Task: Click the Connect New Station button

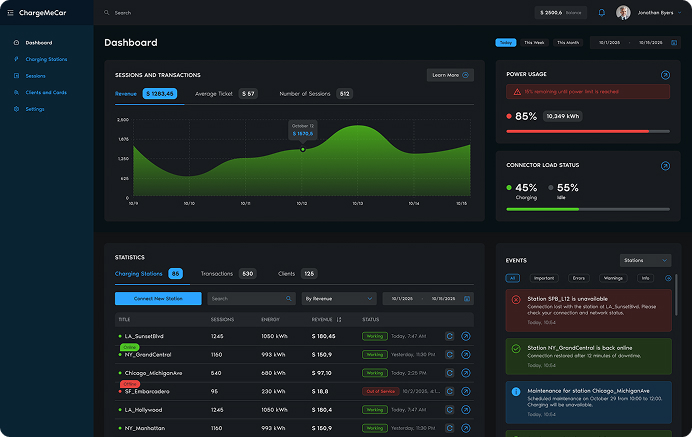Action: pos(158,298)
